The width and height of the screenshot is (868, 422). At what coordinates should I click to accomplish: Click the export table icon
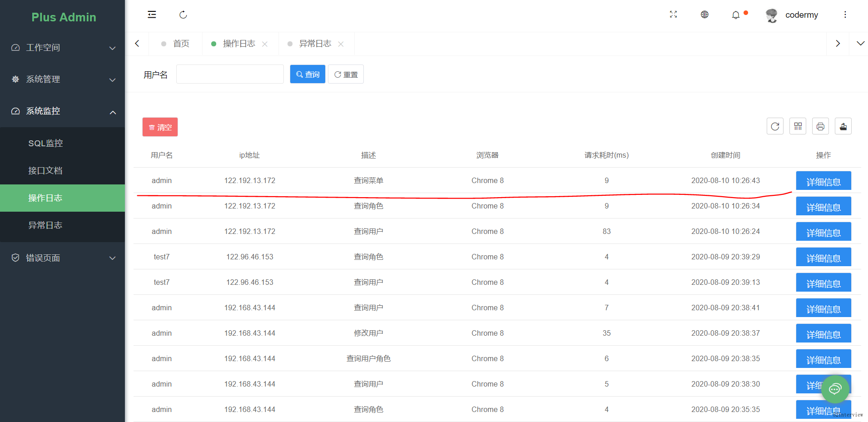843,126
